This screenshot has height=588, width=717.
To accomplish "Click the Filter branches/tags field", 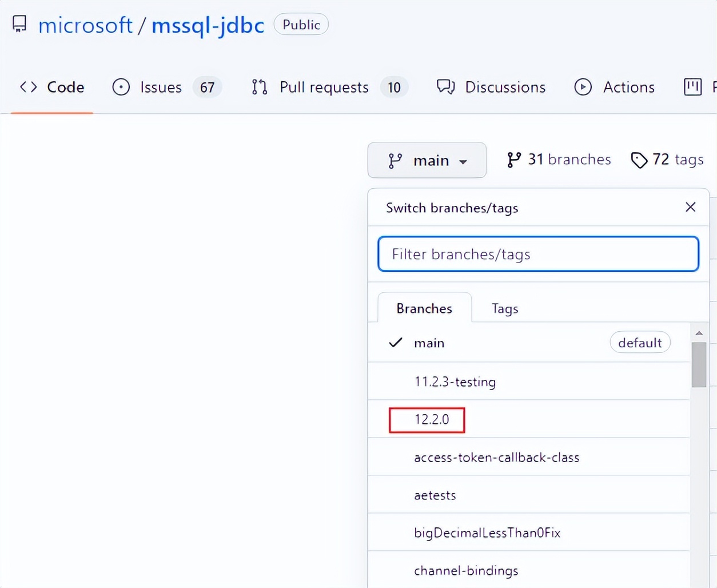I will tap(538, 254).
